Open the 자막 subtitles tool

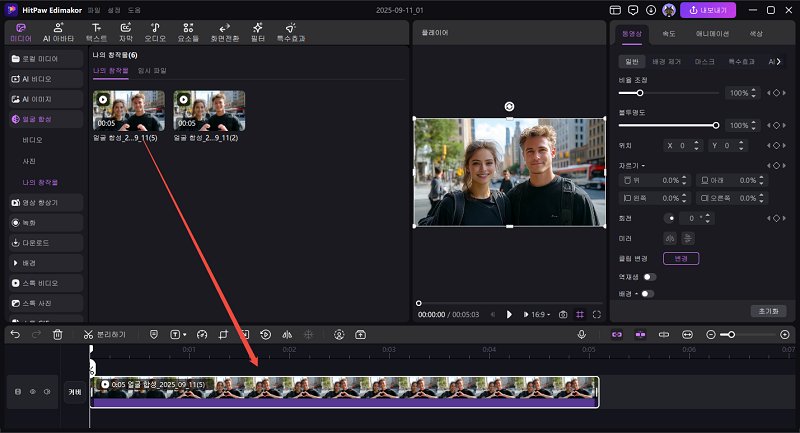[126, 32]
